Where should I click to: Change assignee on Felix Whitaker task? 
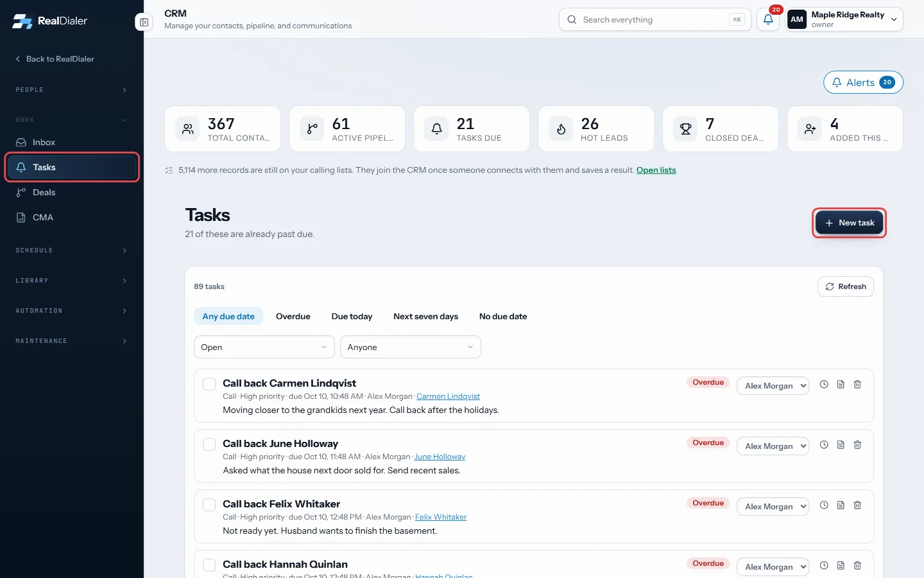[x=773, y=507]
